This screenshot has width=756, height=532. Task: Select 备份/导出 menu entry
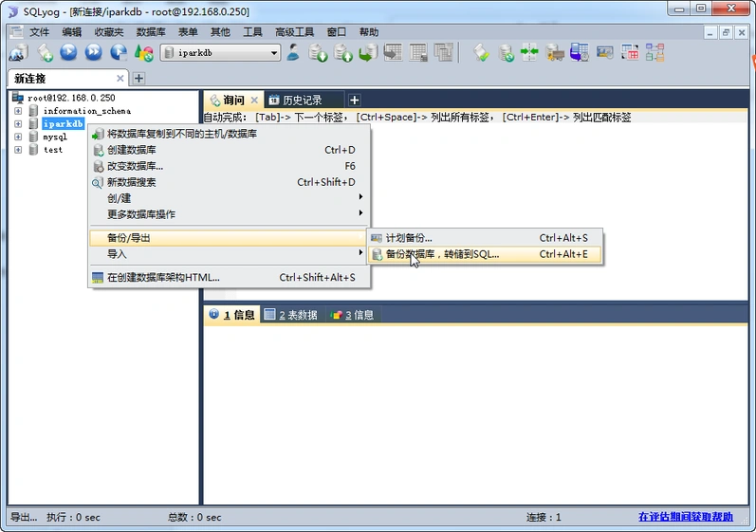229,238
